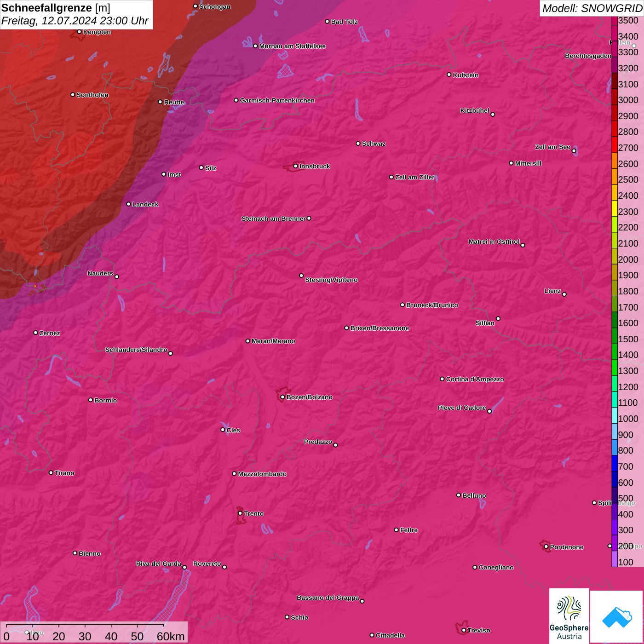This screenshot has width=644, height=644.
Task: Click the Zell am See label
Action: pyautogui.click(x=552, y=147)
